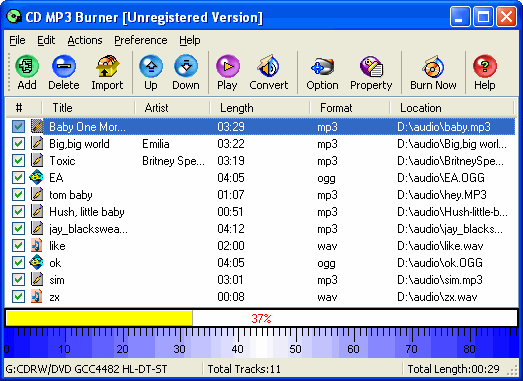Open the Convert tool
The height and width of the screenshot is (381, 523).
pyautogui.click(x=269, y=66)
